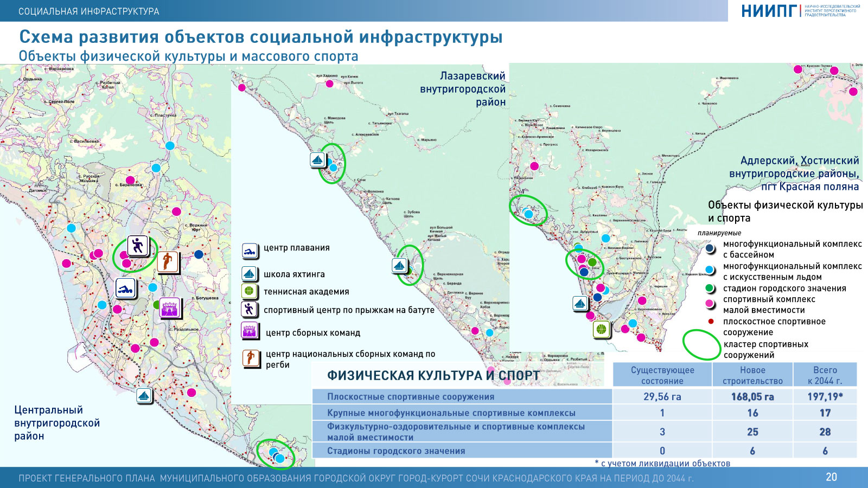Click the footnote '* с учетом ликвидации объектов'
This screenshot has height=488, width=868.
coord(662,463)
